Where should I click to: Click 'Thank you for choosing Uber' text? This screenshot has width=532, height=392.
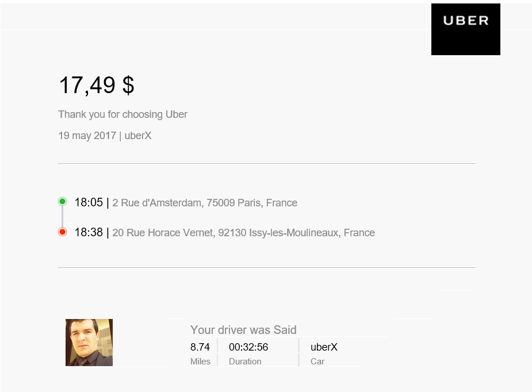[123, 114]
